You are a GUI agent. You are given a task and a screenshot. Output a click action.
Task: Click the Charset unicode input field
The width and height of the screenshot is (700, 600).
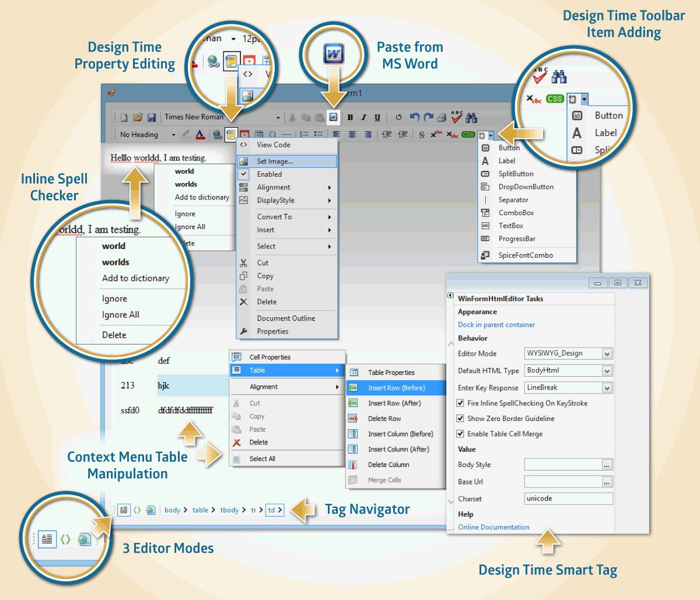[x=569, y=499]
